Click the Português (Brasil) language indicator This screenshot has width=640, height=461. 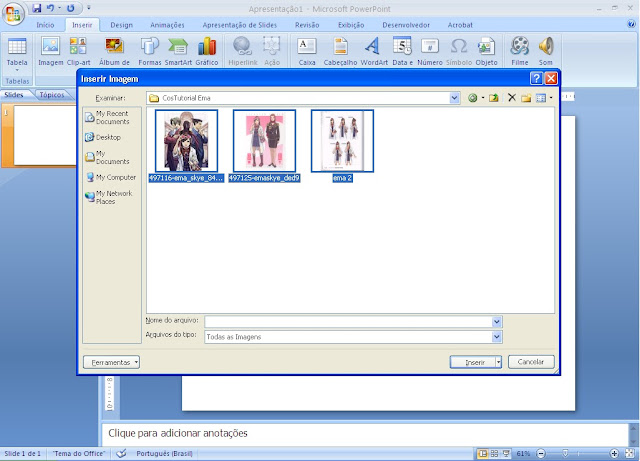(x=164, y=453)
